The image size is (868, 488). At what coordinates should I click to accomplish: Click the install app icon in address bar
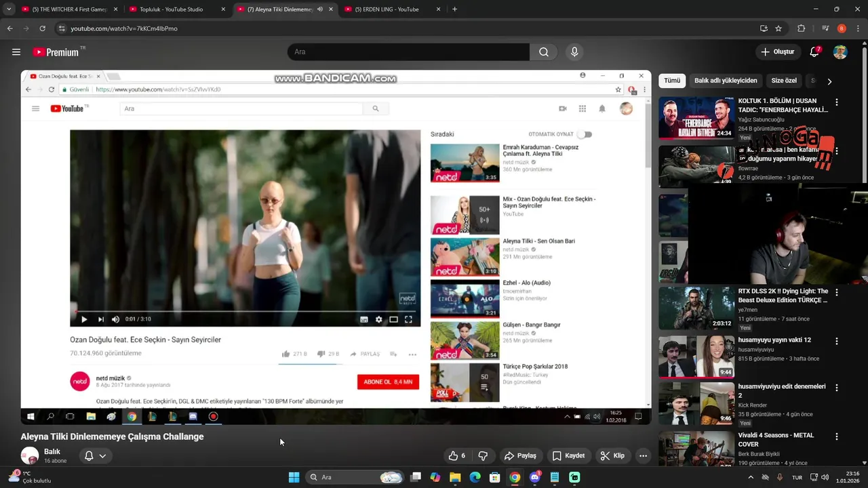point(764,28)
